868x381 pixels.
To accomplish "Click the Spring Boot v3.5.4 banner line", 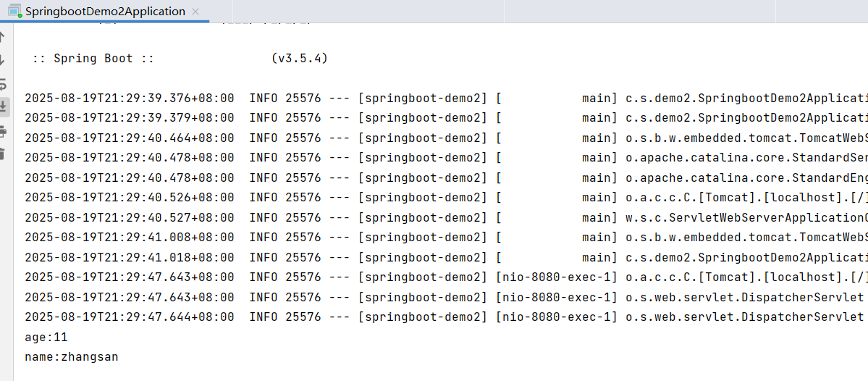I will (x=180, y=58).
